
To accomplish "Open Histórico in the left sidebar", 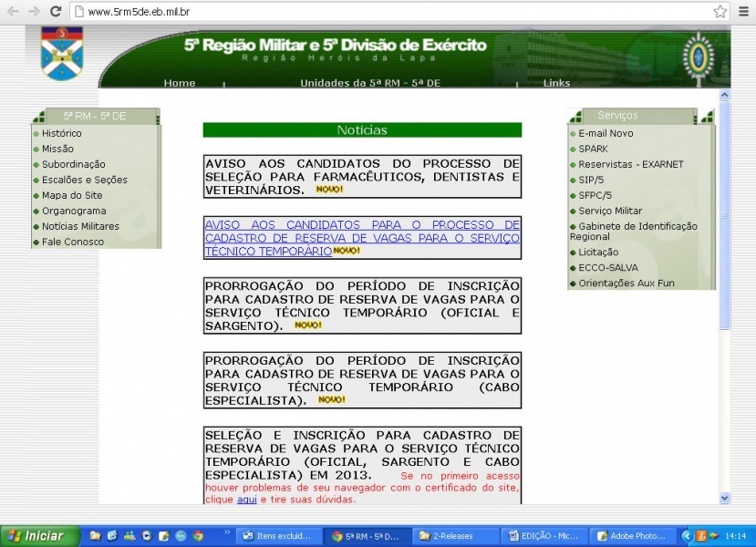I will 61,133.
